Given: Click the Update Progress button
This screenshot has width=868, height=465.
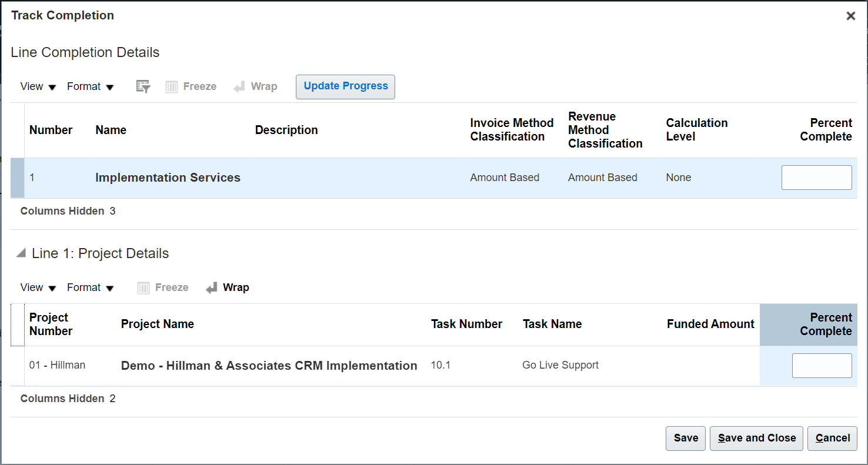Looking at the screenshot, I should 345,86.
